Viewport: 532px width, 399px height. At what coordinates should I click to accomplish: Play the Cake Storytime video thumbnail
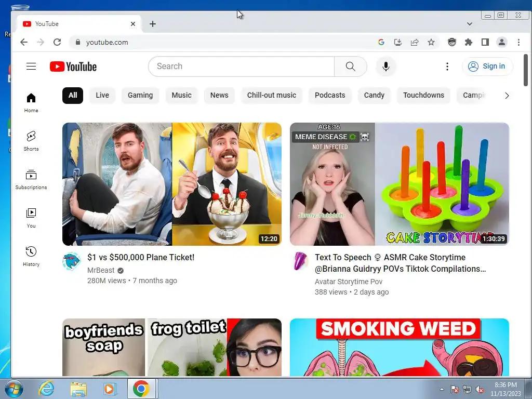click(400, 184)
